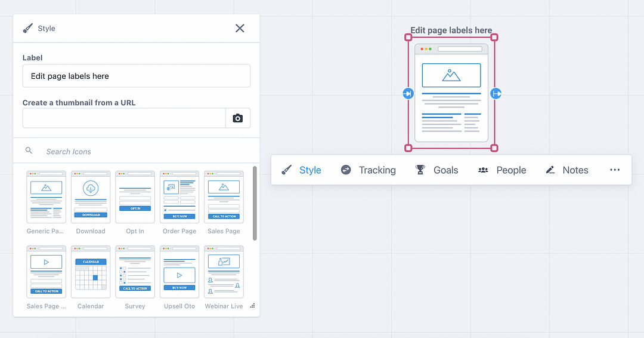Click the Goals trophy icon
Viewport: 644px width, 338px height.
pos(420,170)
